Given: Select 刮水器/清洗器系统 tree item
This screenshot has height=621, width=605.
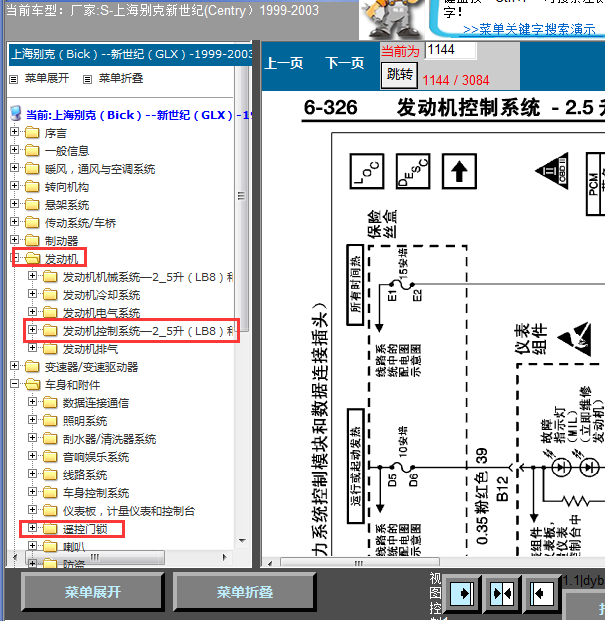Looking at the screenshot, I should click(x=109, y=439).
